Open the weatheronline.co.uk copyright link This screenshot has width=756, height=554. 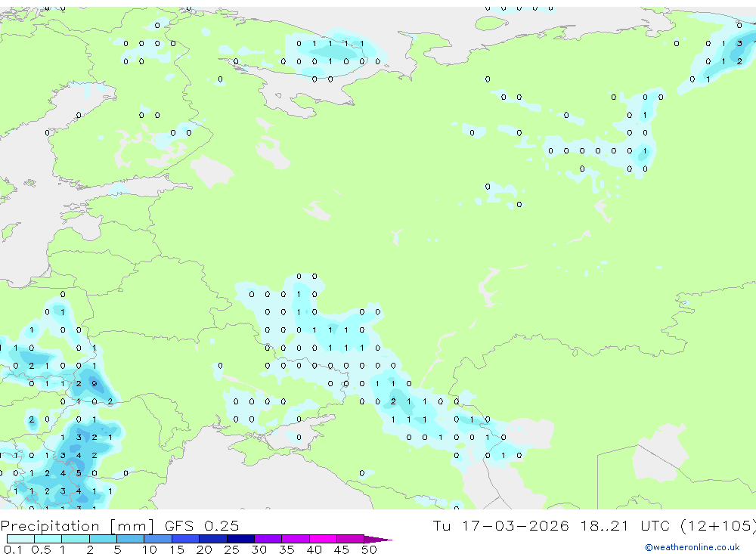click(x=692, y=547)
